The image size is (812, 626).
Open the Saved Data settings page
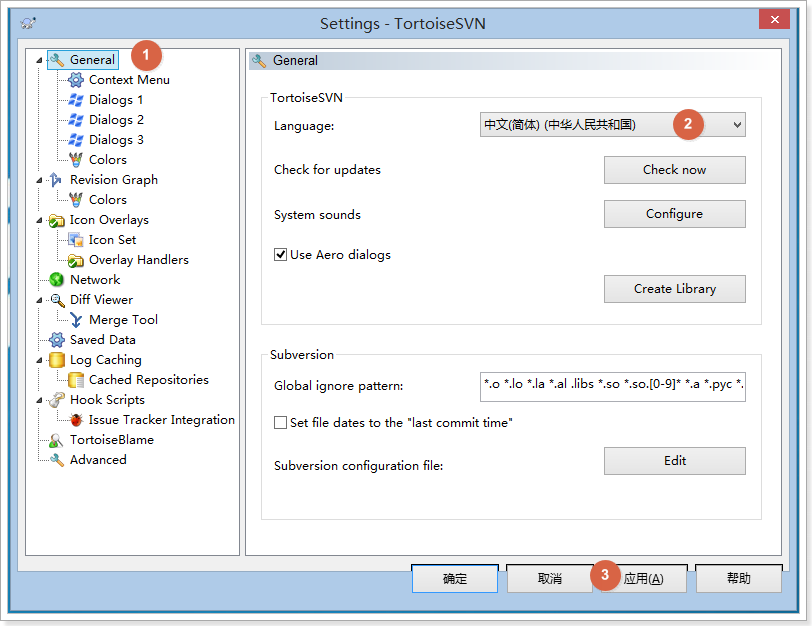[x=103, y=340]
